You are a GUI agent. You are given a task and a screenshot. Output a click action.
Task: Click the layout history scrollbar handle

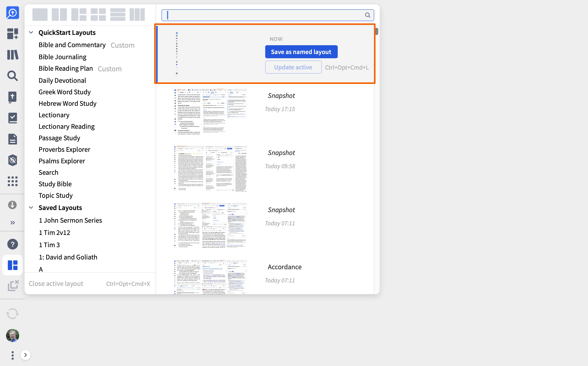pos(377,31)
